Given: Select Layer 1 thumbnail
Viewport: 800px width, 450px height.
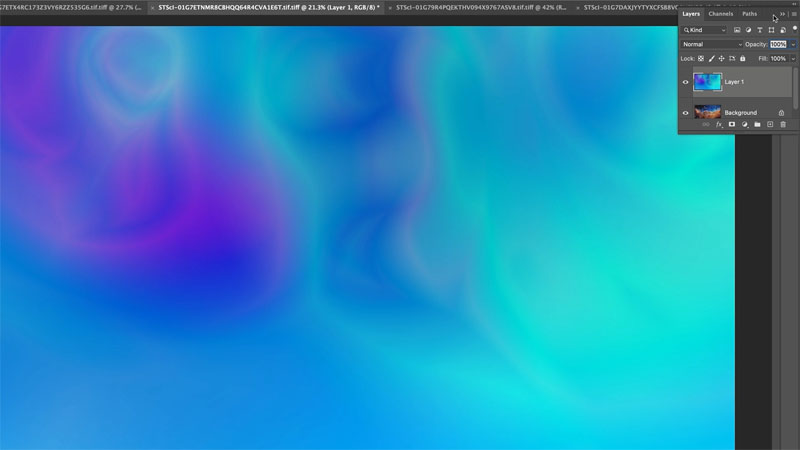Looking at the screenshot, I should click(x=707, y=82).
